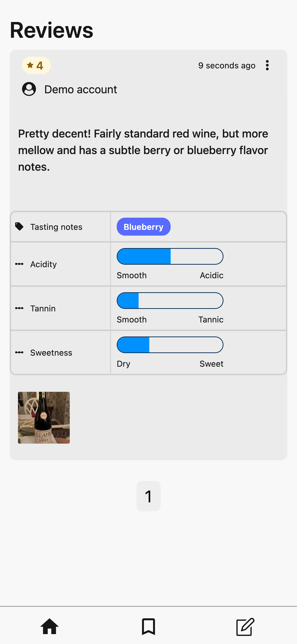
Task: Click the '9 seconds ago' timestamp
Action: click(x=227, y=65)
